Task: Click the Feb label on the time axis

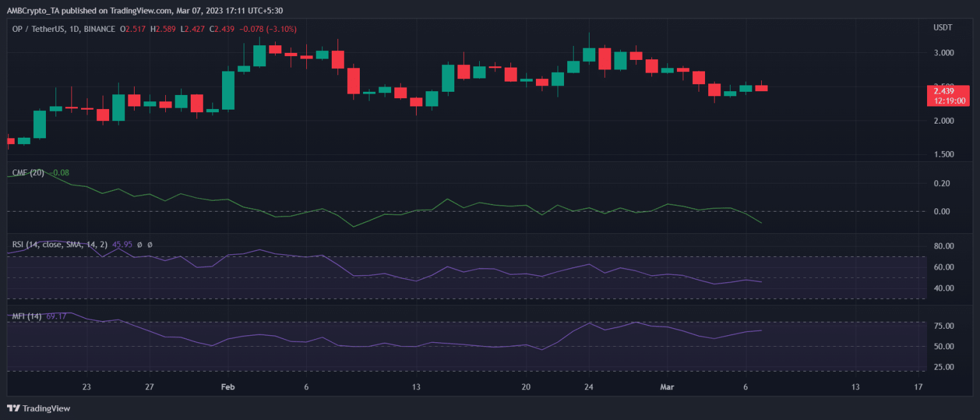Action: [228, 387]
